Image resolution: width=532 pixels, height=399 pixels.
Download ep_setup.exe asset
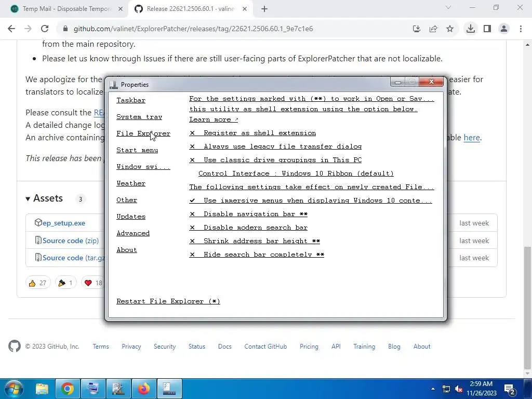[x=64, y=223]
